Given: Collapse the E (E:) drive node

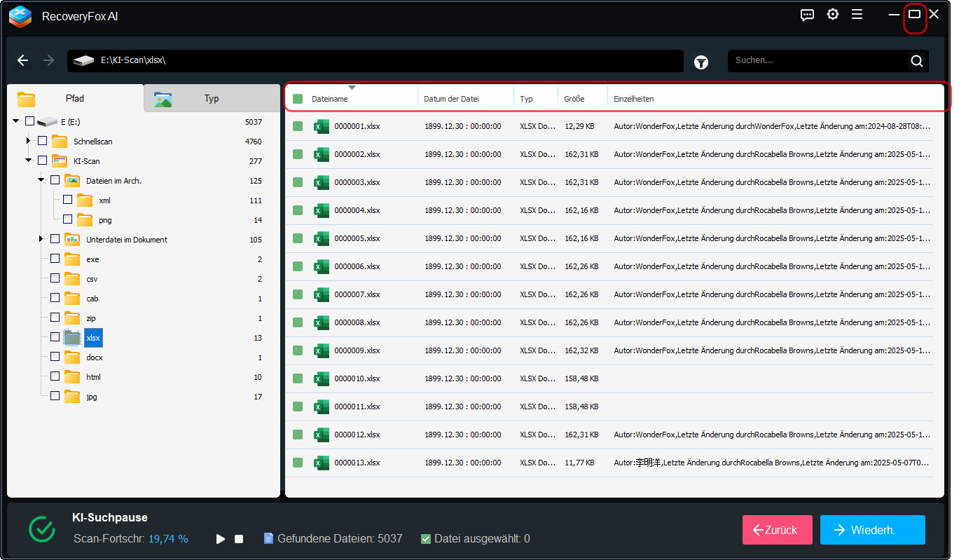Looking at the screenshot, I should [x=16, y=122].
